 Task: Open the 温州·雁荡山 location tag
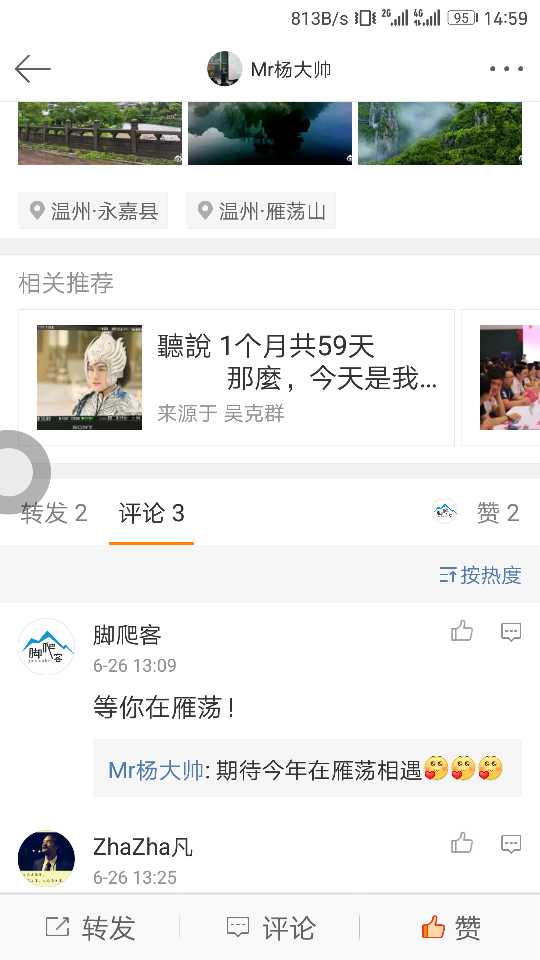261,211
